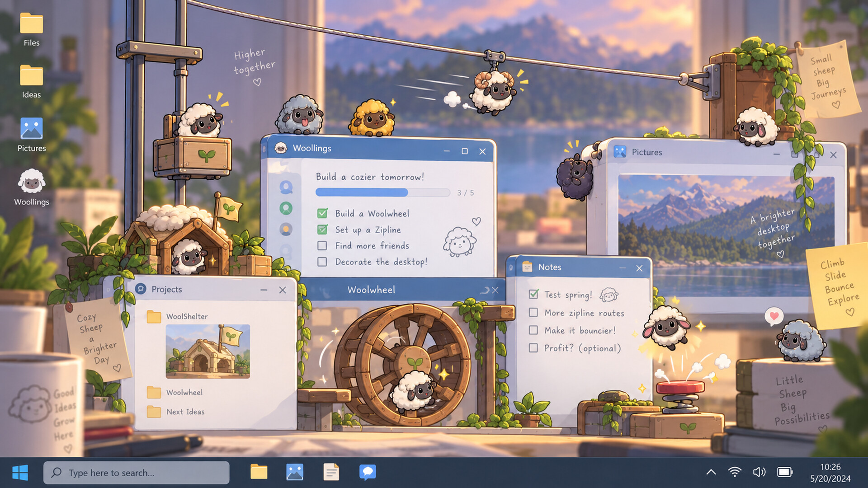Minimize the Projects window
868x488 pixels.
(264, 290)
